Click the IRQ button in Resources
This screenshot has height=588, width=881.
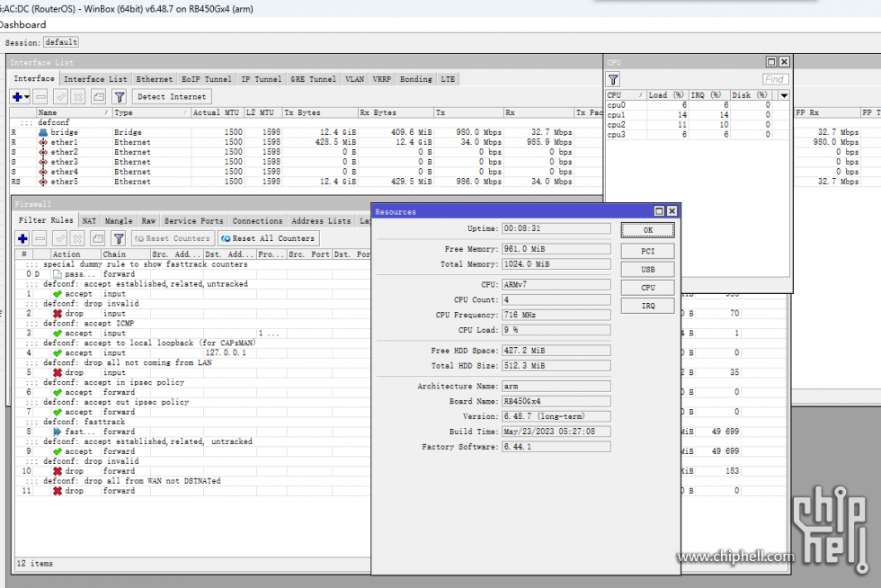click(x=648, y=306)
